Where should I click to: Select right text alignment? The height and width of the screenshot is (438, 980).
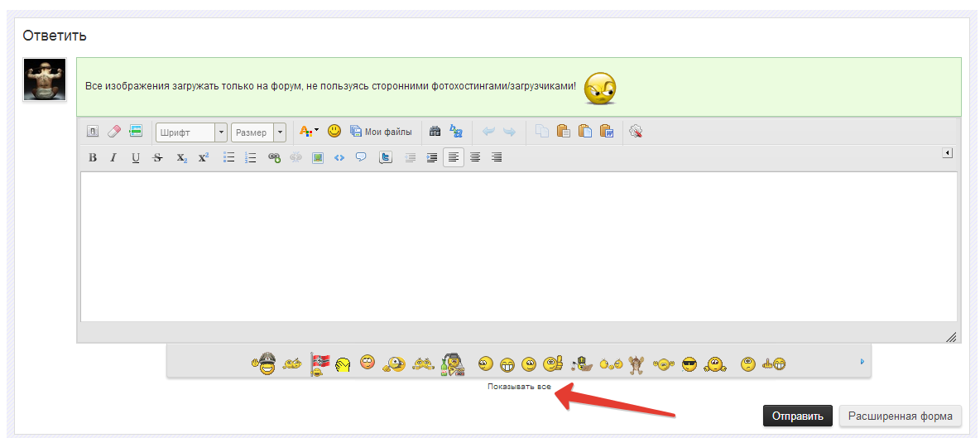coord(497,157)
